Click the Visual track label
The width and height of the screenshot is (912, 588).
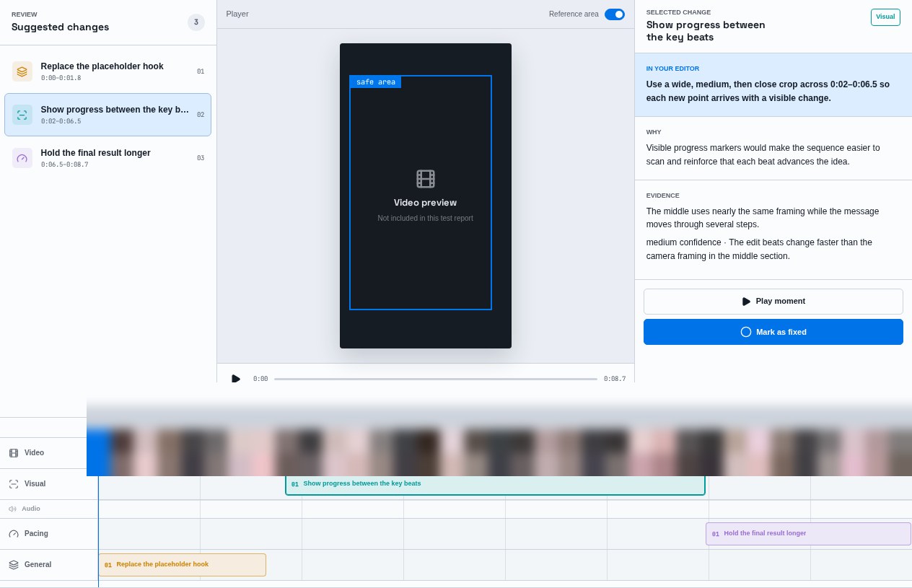tap(35, 484)
